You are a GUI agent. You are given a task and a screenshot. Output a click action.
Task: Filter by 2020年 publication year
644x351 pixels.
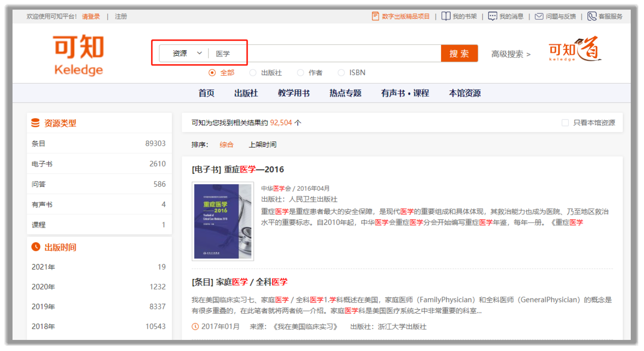99,287
